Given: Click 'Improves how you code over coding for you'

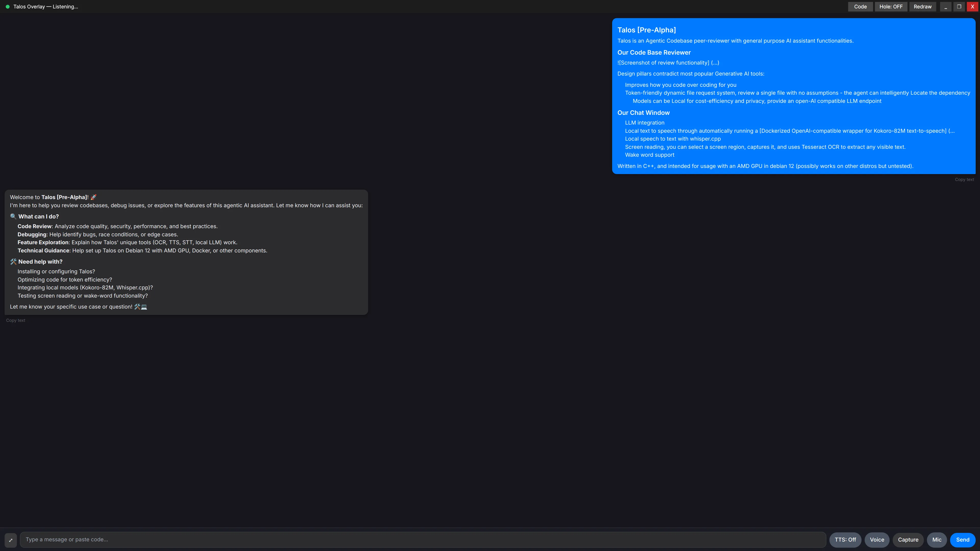Looking at the screenshot, I should click(x=681, y=85).
